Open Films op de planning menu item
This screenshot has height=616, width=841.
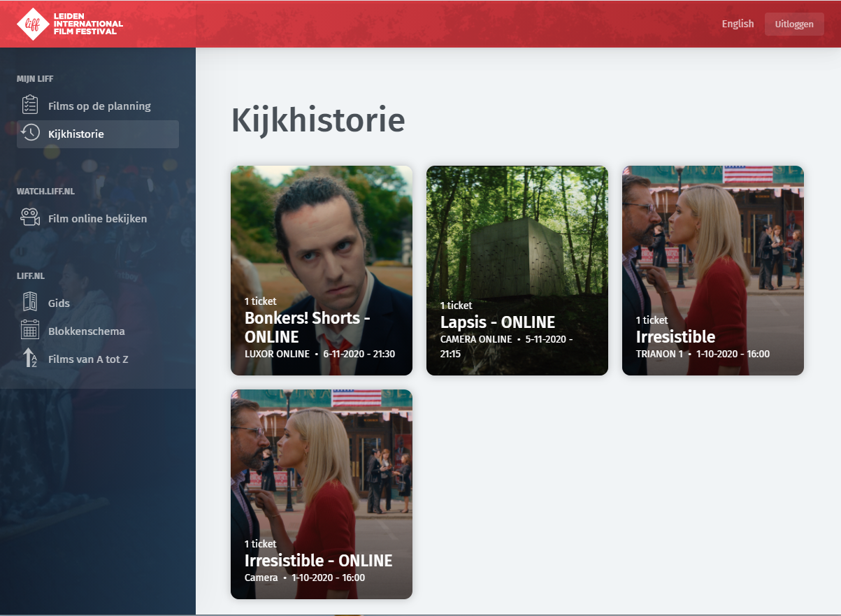[98, 106]
